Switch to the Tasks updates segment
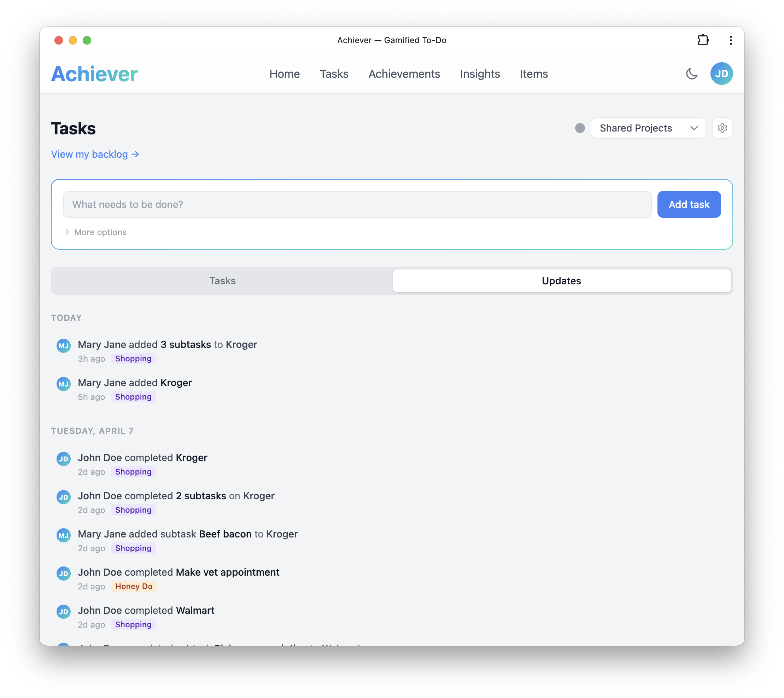The width and height of the screenshot is (784, 698). (222, 280)
